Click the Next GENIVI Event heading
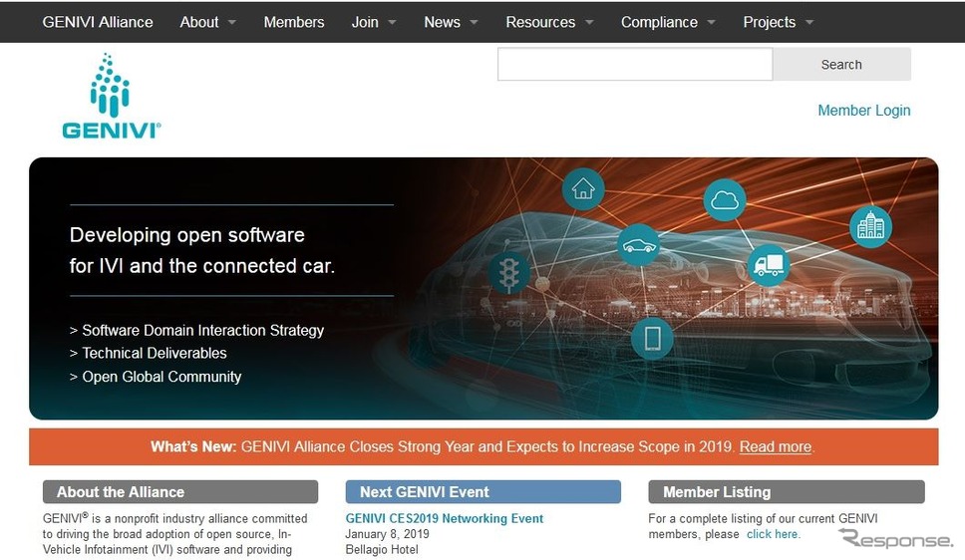This screenshot has width=965, height=560. (x=483, y=491)
